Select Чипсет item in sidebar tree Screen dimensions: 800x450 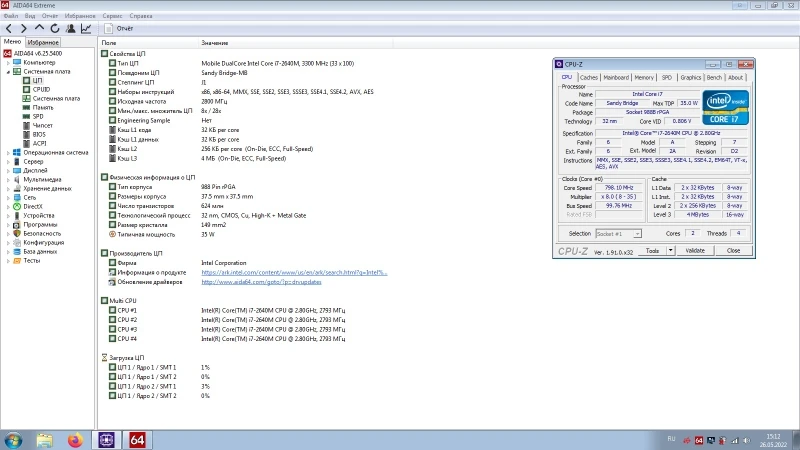point(42,126)
